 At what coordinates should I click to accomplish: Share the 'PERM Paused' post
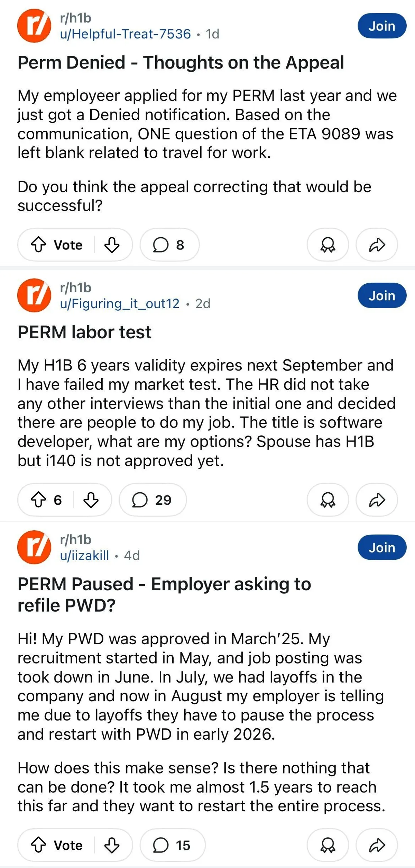[x=377, y=845]
